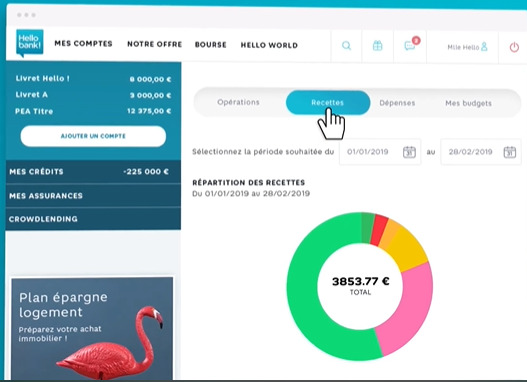The height and width of the screenshot is (382, 527).
Task: Click the -225 000 € credits amount
Action: click(x=146, y=172)
